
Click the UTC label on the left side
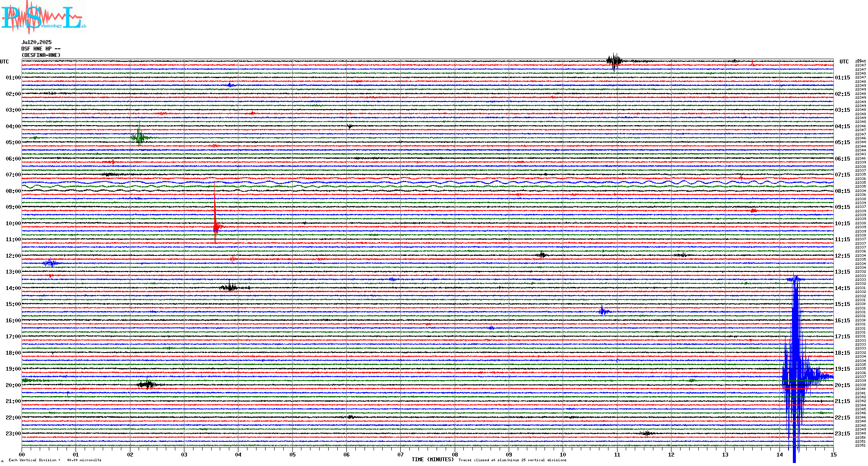point(4,62)
